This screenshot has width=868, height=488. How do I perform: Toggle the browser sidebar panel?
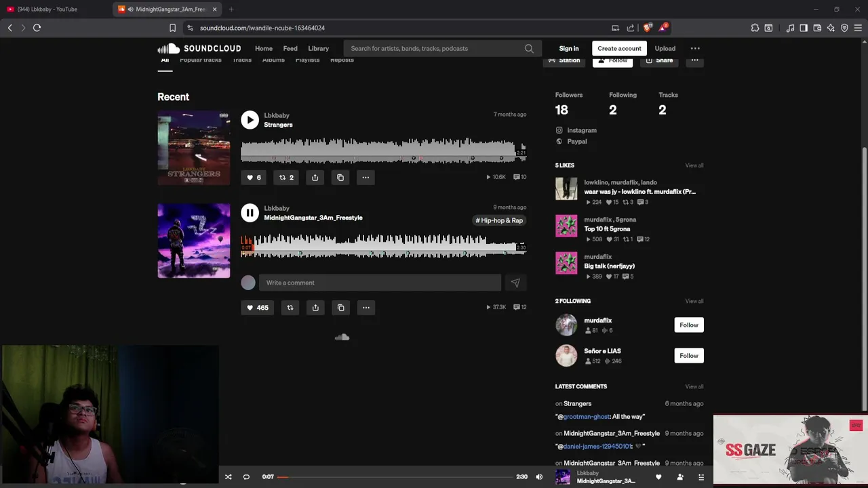click(804, 28)
